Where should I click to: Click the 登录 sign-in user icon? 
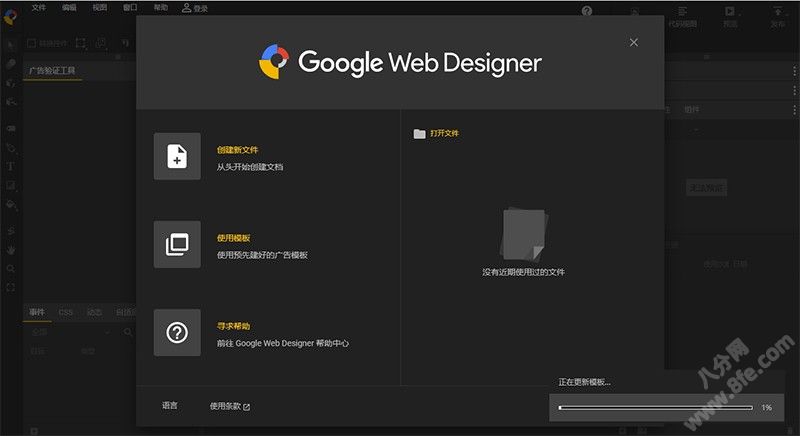186,8
